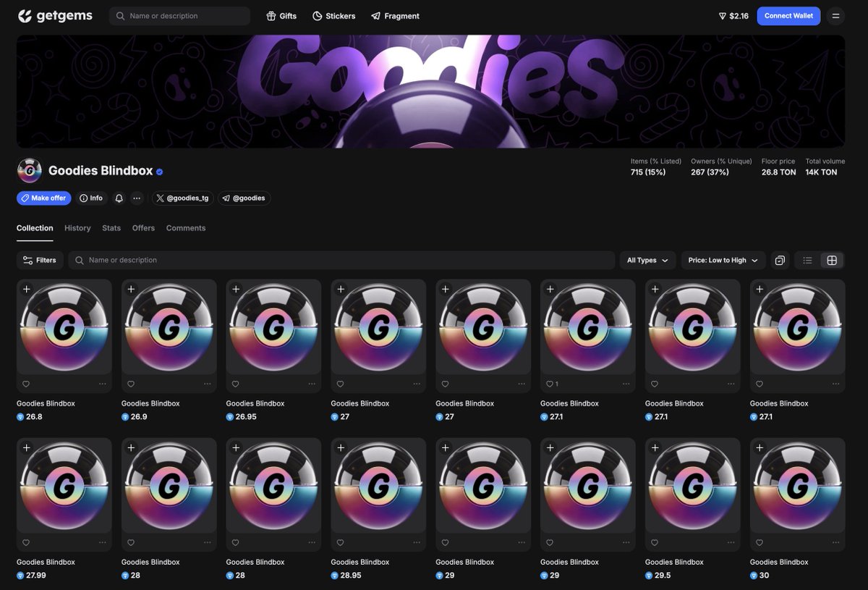Viewport: 868px width, 590px height.
Task: Open the Stickers section
Action: 333,16
